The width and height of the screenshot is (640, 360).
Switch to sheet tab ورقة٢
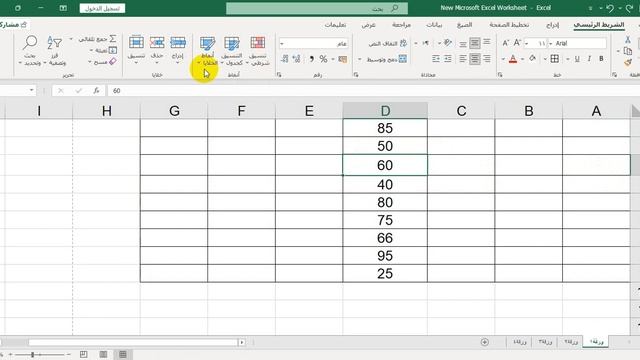click(571, 342)
